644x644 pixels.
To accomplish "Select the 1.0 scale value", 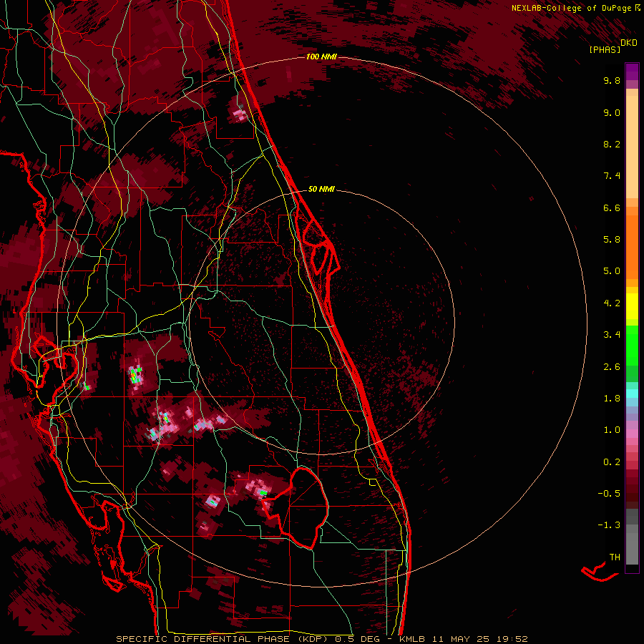I will tap(612, 430).
